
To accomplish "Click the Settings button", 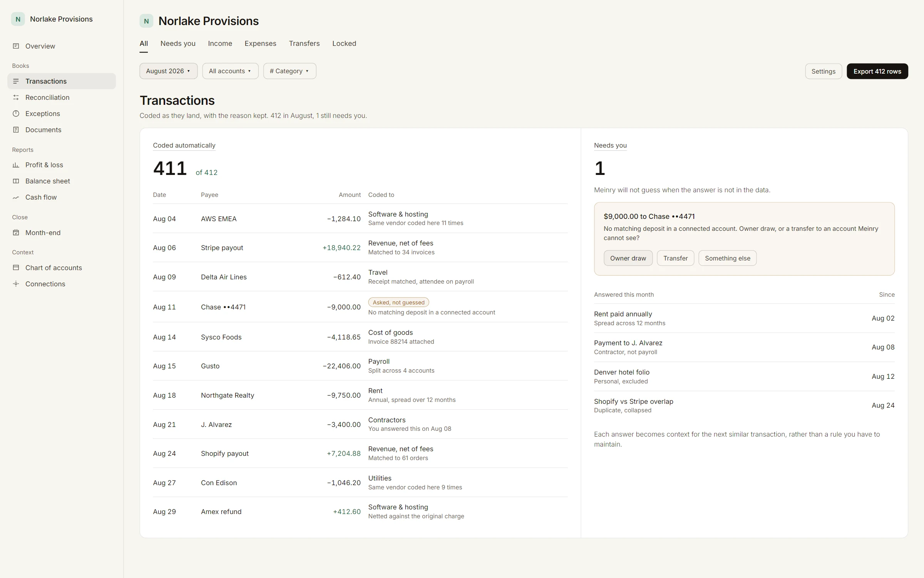I will pyautogui.click(x=823, y=71).
